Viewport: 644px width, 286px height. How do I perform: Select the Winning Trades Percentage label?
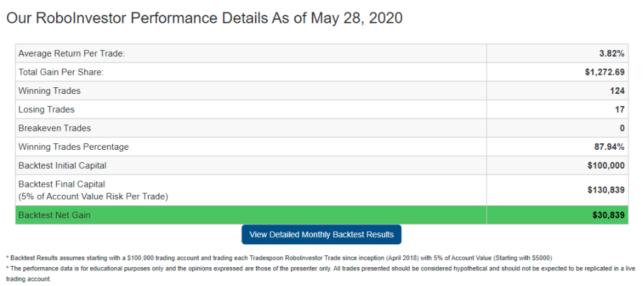[74, 147]
